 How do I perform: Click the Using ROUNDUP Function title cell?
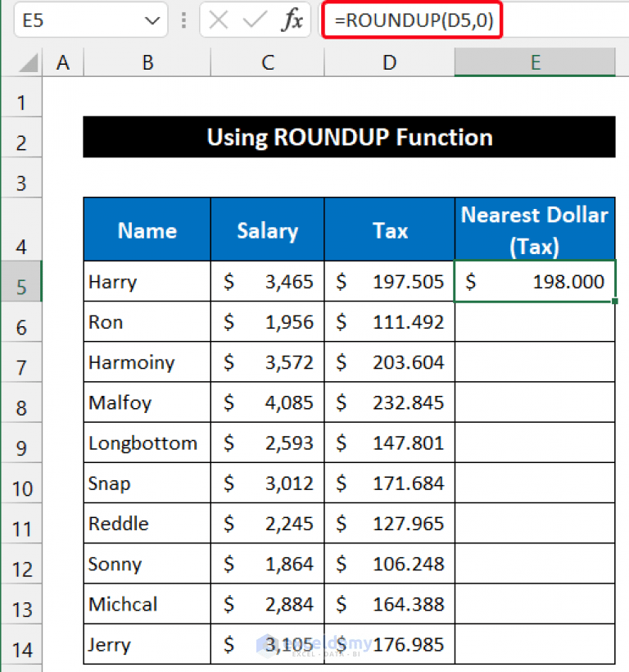click(x=349, y=137)
